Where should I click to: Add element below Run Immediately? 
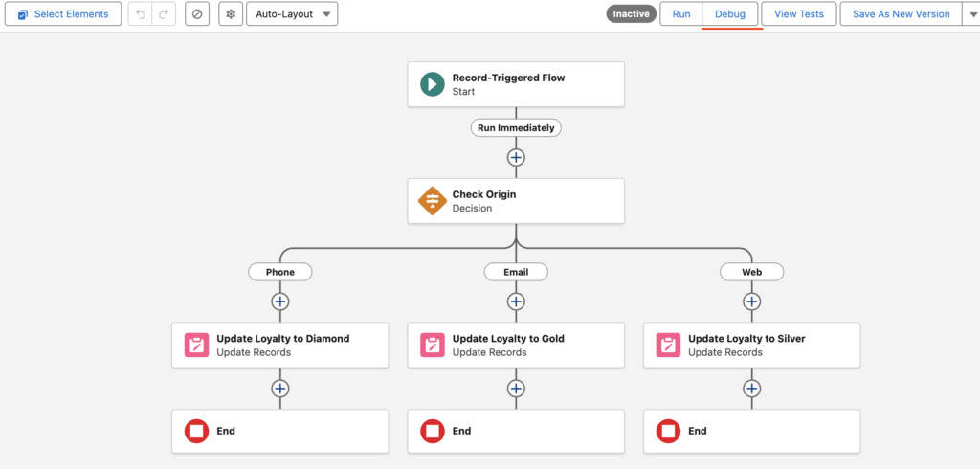pyautogui.click(x=516, y=158)
